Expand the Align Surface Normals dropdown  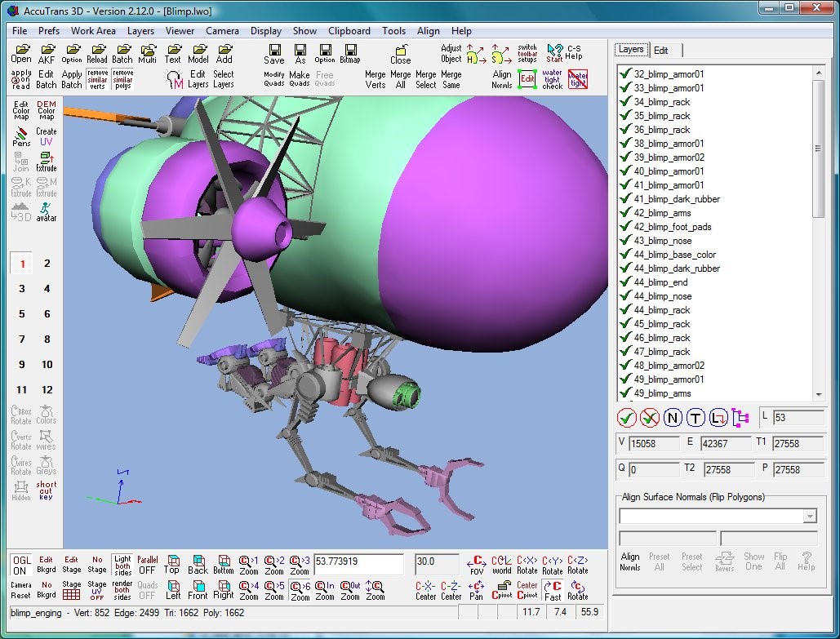[809, 517]
